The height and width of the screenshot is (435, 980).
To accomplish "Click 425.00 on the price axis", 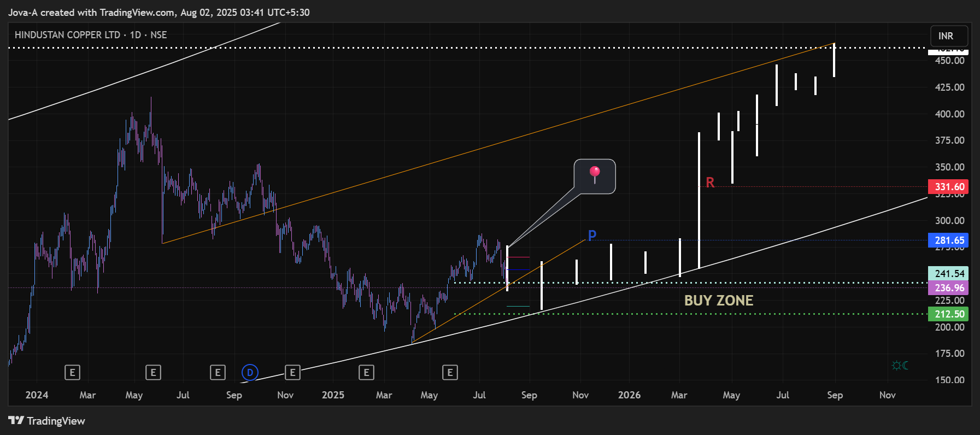I will pos(950,87).
